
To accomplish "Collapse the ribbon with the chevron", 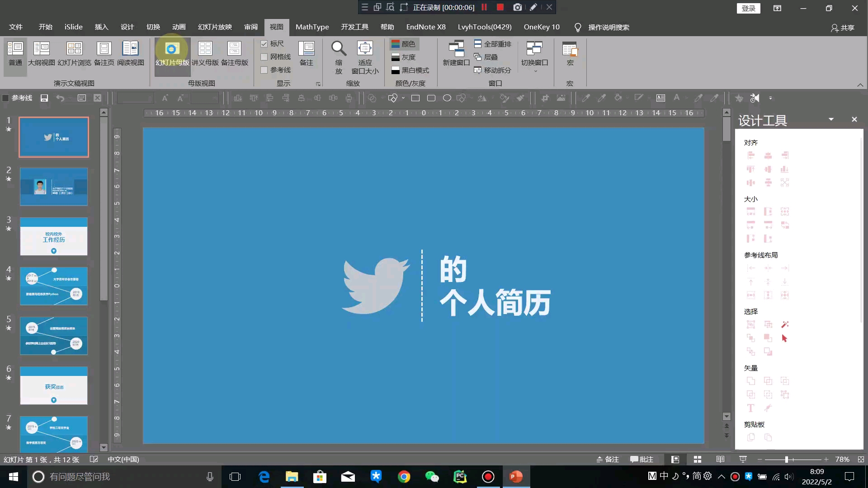I will (x=860, y=84).
